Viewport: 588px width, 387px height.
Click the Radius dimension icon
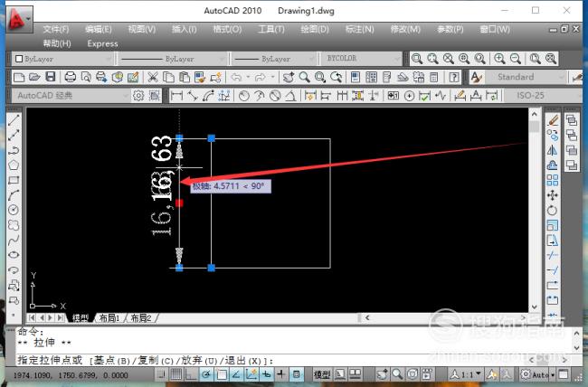click(x=243, y=96)
